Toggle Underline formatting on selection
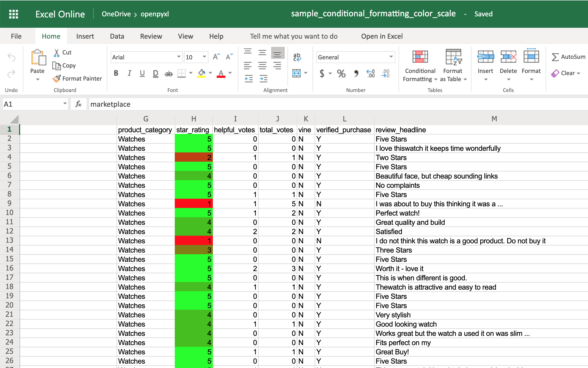This screenshot has width=588, height=368. pos(142,73)
